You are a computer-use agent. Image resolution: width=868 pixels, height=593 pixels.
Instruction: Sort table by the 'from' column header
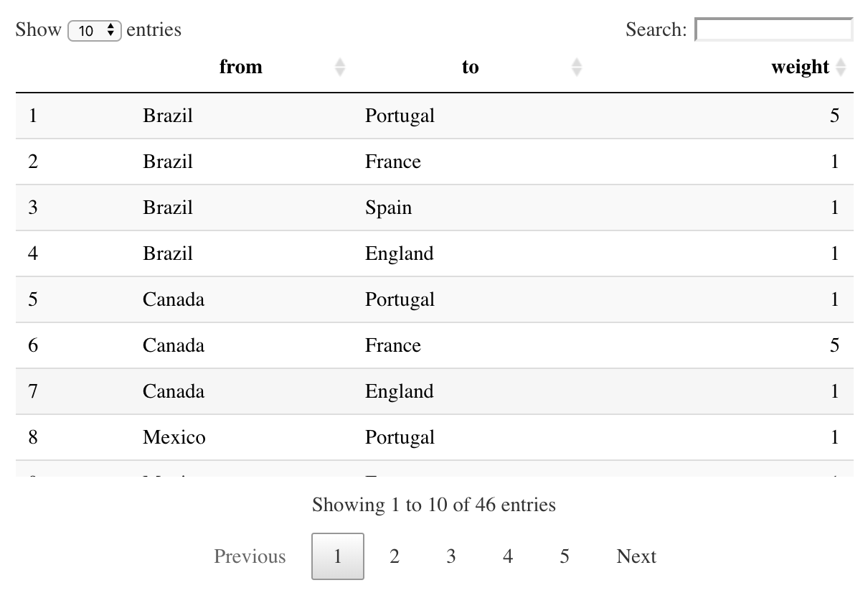pyautogui.click(x=241, y=67)
